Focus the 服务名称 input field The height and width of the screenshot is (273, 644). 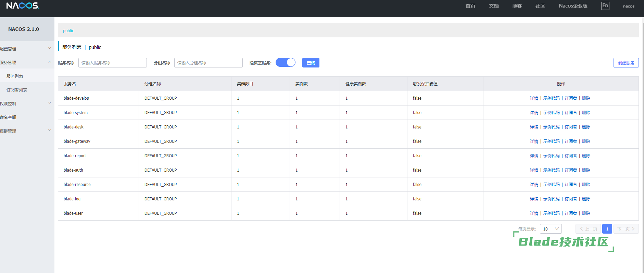click(113, 63)
